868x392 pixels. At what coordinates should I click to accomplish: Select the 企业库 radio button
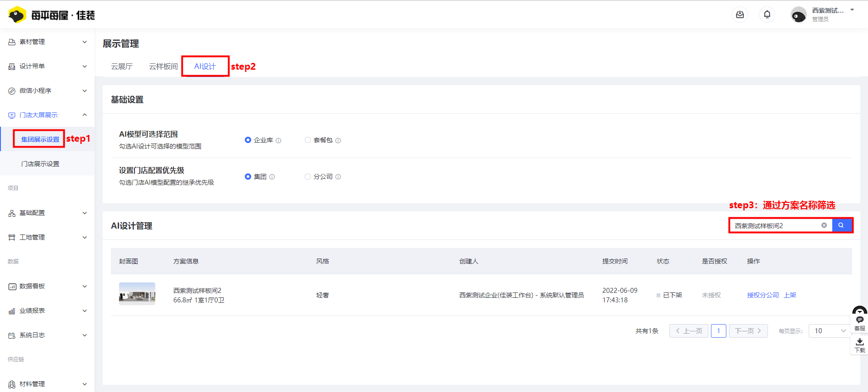pyautogui.click(x=248, y=140)
